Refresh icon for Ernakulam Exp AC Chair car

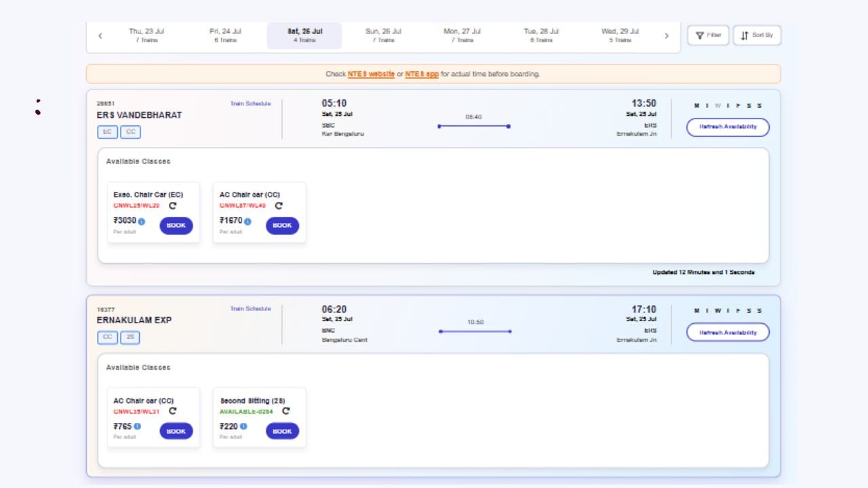click(173, 411)
